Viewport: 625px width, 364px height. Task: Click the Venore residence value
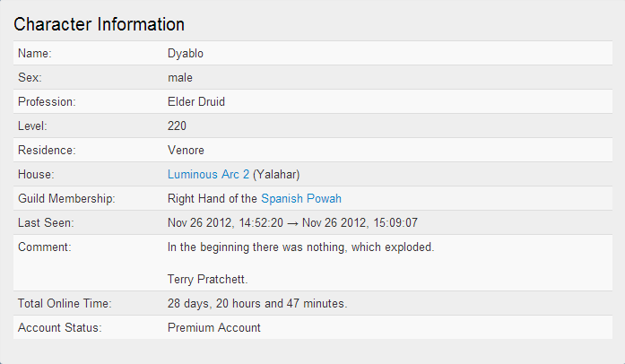(x=186, y=151)
